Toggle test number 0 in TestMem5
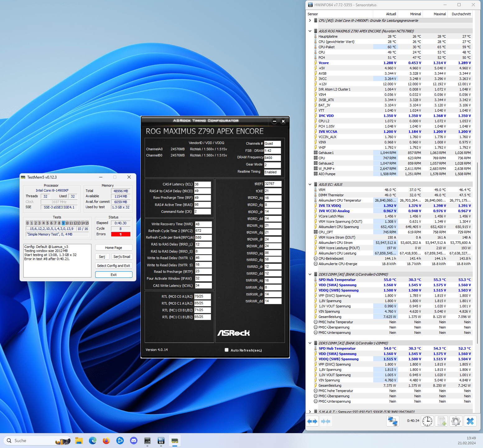The width and height of the screenshot is (483, 448). (27, 223)
